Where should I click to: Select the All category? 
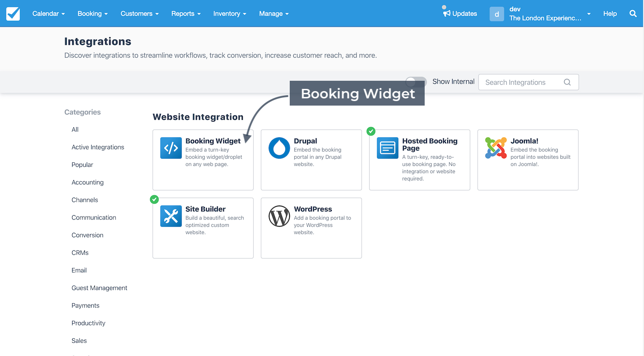pyautogui.click(x=75, y=129)
